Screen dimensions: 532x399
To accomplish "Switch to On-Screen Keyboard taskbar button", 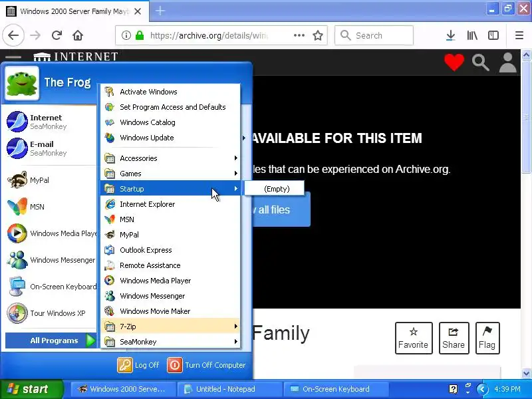I will tap(336, 389).
